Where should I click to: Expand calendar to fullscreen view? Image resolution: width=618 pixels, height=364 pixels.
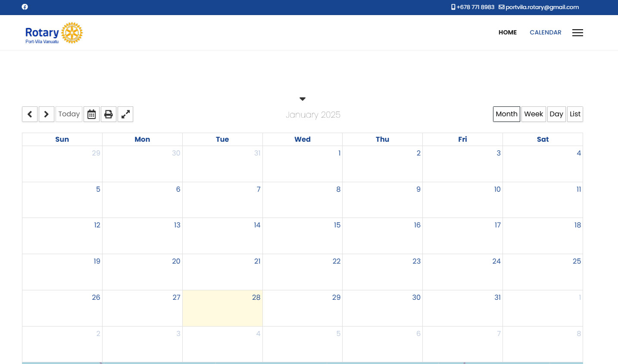(x=125, y=114)
